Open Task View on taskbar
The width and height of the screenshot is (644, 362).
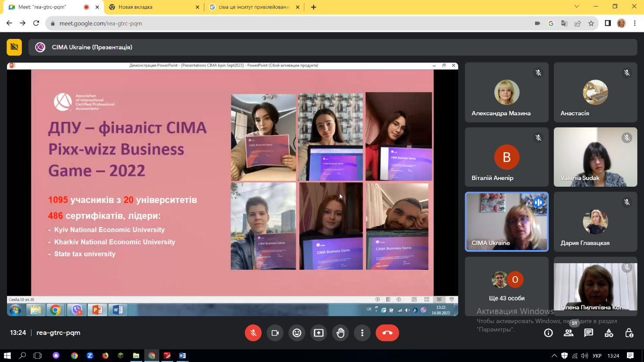pos(38,355)
